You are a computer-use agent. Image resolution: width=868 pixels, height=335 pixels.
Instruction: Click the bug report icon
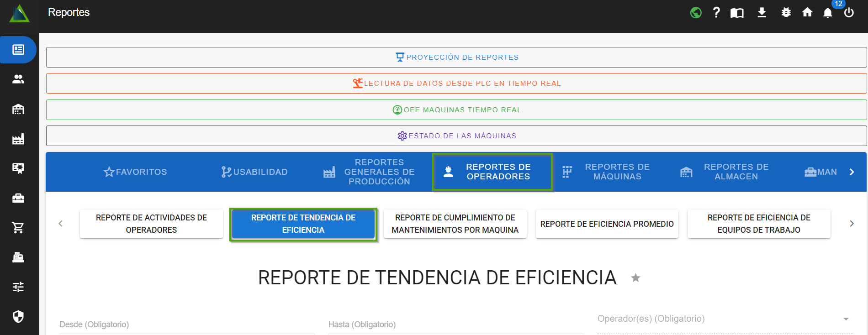[786, 13]
